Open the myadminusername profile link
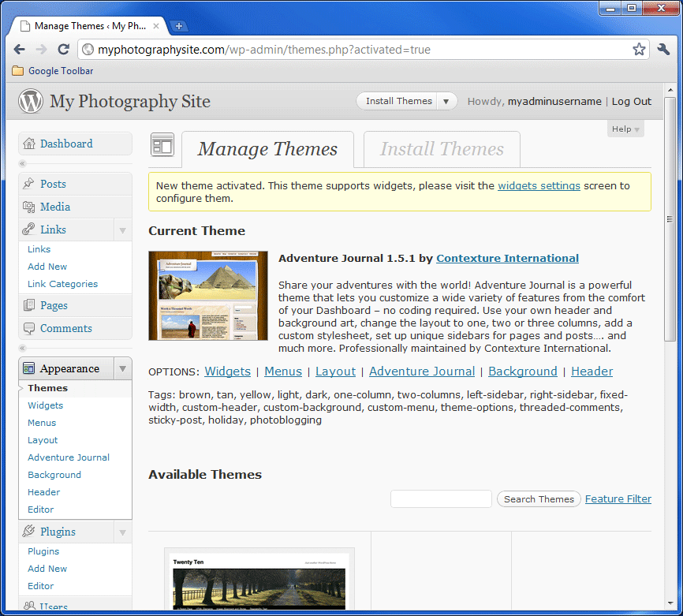This screenshot has width=683, height=616. click(554, 101)
